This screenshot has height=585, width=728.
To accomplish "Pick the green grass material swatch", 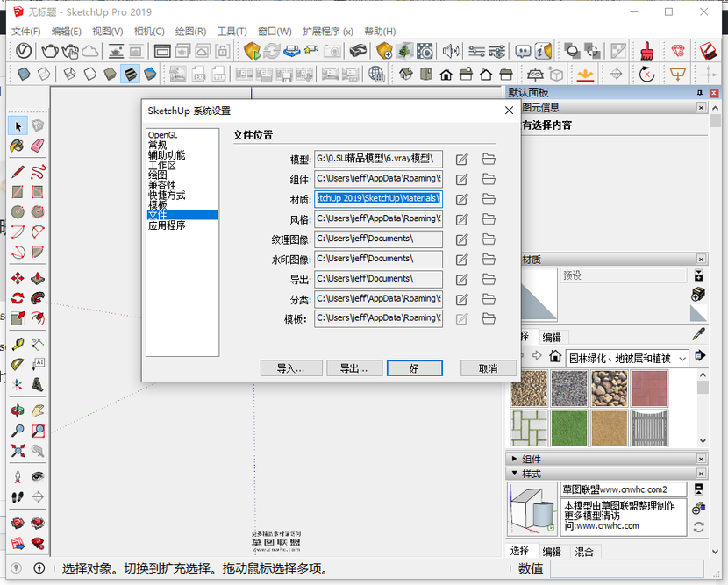I will coord(568,428).
